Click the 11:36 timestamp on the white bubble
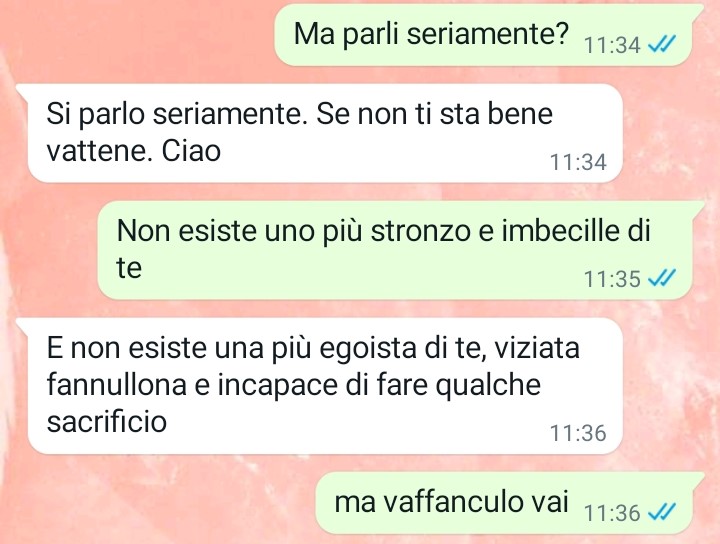The width and height of the screenshot is (720, 544). 578,433
